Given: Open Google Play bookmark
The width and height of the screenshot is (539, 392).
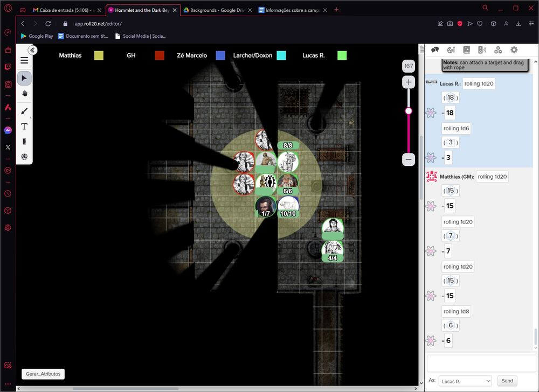Looking at the screenshot, I should (37, 36).
